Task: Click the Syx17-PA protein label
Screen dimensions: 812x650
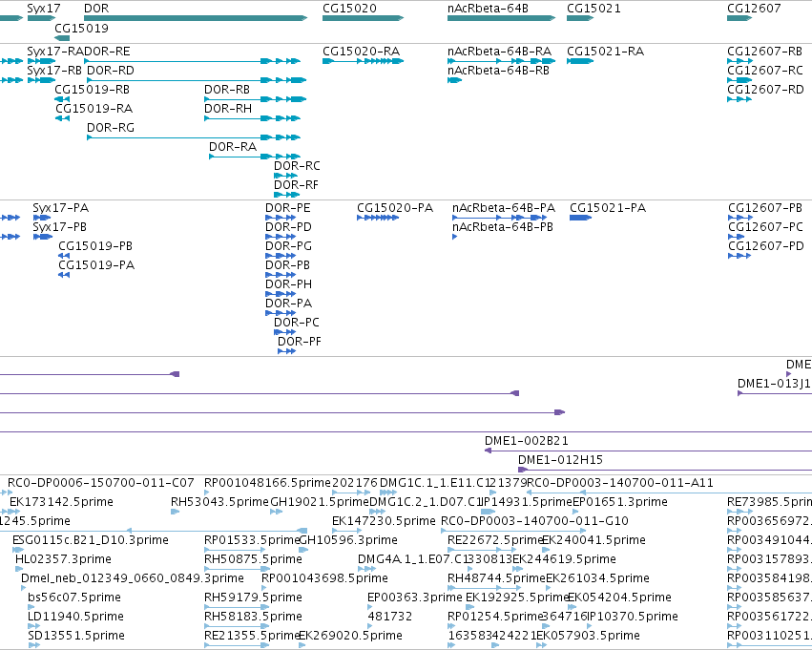Action: (x=60, y=208)
